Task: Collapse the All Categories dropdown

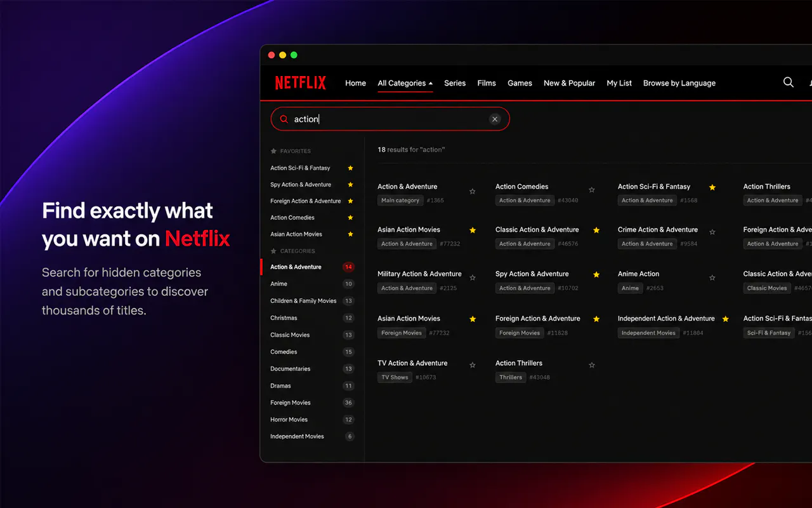Action: (x=405, y=83)
